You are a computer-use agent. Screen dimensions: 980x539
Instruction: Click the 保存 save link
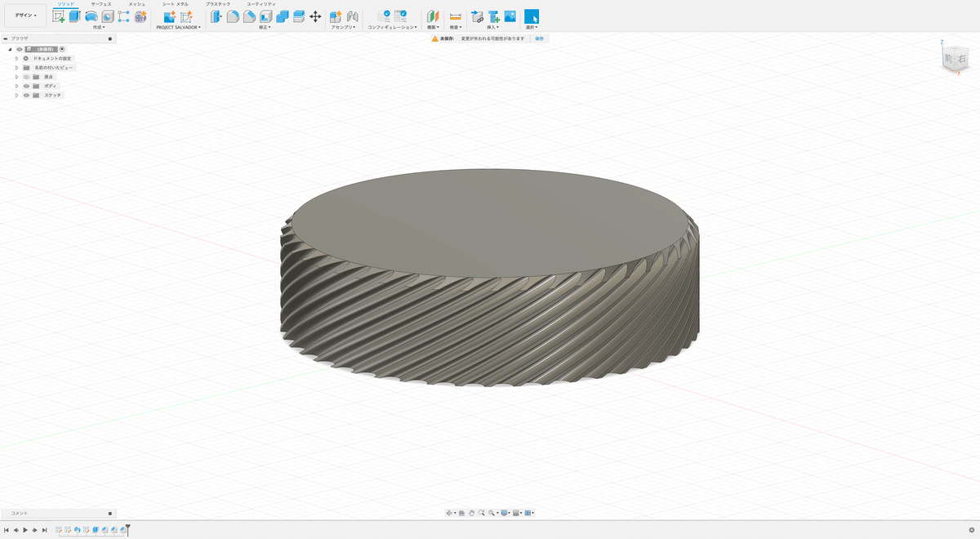[539, 38]
